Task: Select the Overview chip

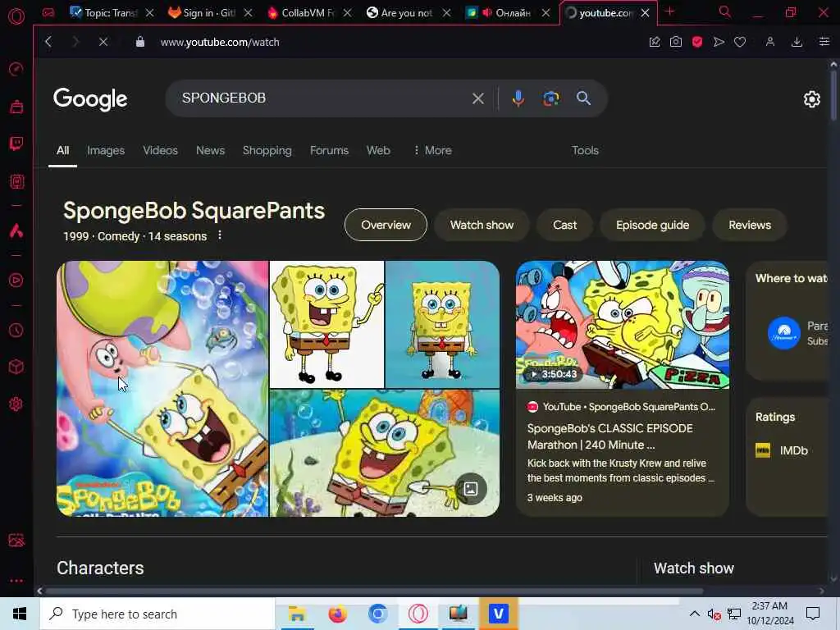Action: [386, 225]
